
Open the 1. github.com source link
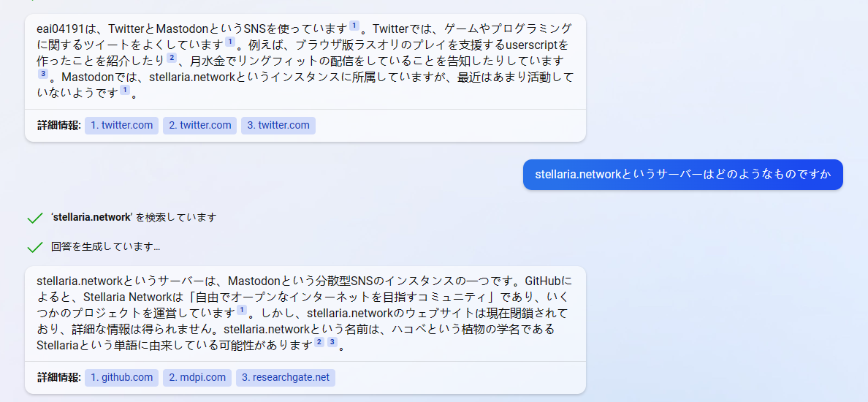point(122,378)
